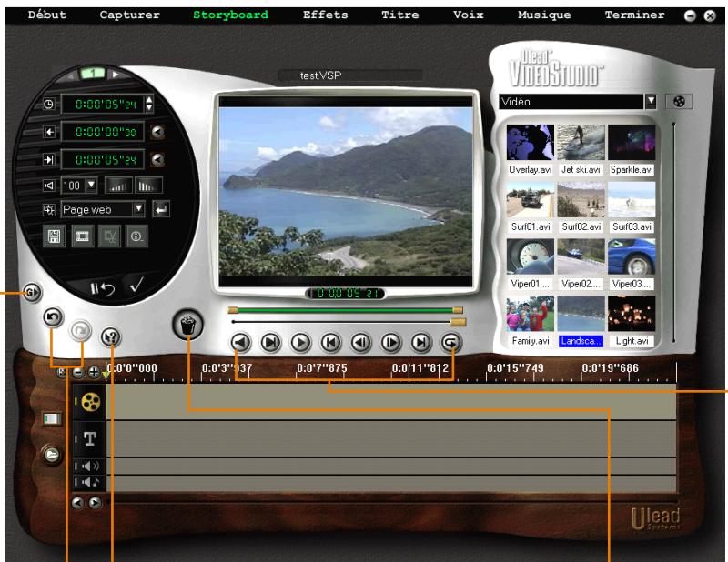Image resolution: width=728 pixels, height=562 pixels.
Task: Click the mark-out timecode field
Action: (x=103, y=160)
